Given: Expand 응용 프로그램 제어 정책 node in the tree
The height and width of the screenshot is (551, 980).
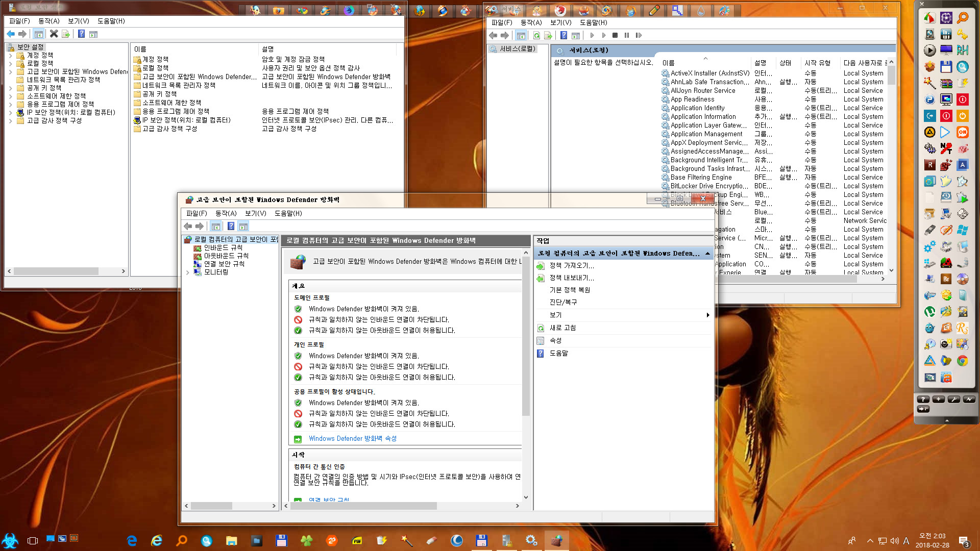Looking at the screenshot, I should pyautogui.click(x=11, y=104).
